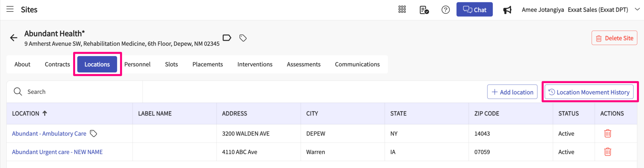Open Location Movement History

point(589,92)
